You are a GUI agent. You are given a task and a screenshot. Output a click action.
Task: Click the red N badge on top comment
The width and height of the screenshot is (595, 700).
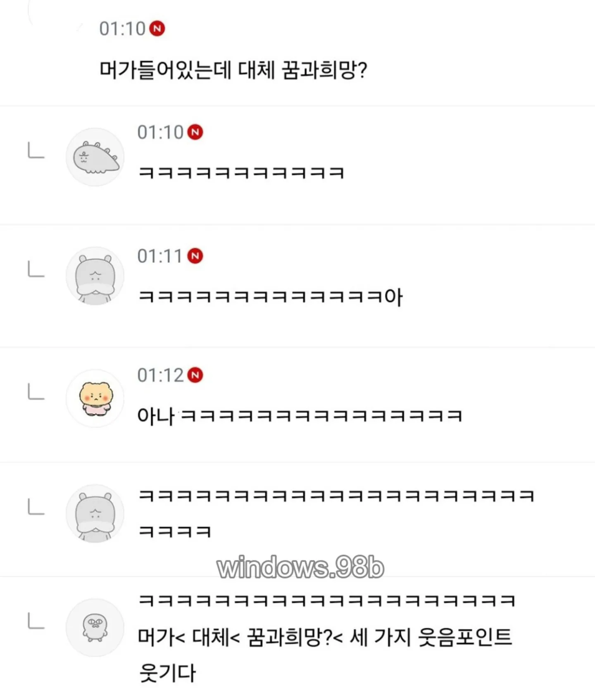pyautogui.click(x=157, y=29)
